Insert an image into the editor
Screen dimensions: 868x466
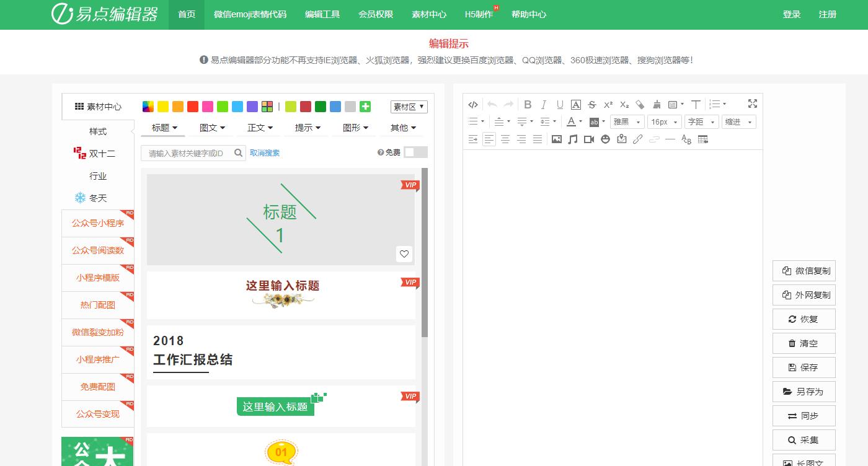point(556,139)
